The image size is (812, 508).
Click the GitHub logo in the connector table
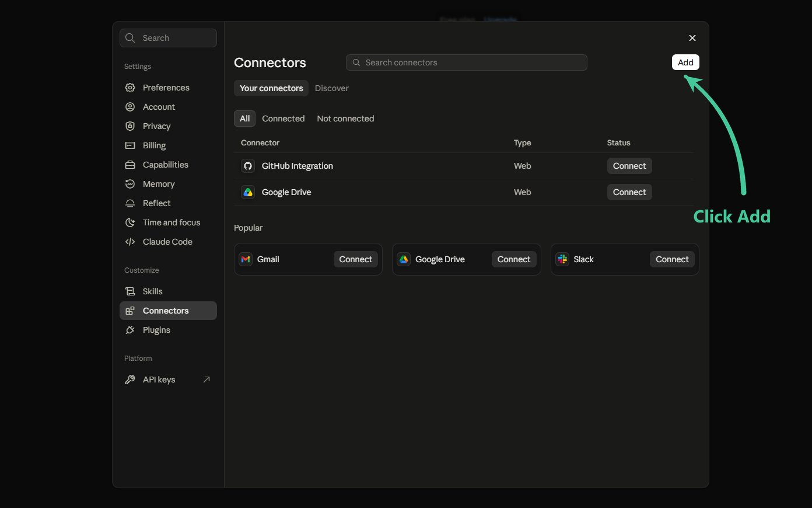248,166
